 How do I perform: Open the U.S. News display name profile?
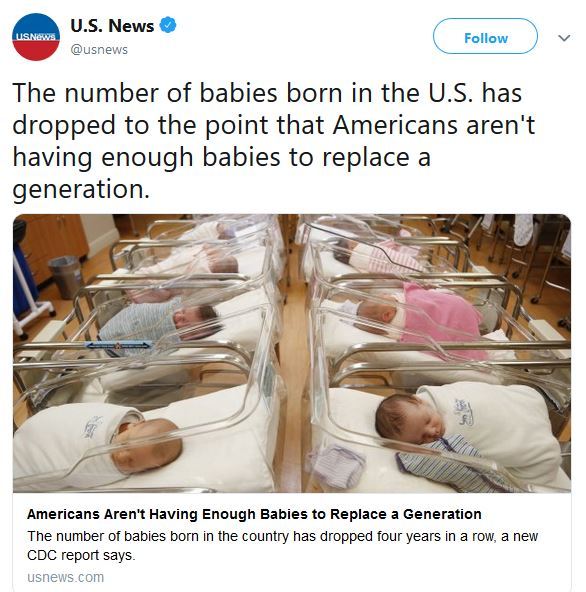(x=112, y=26)
